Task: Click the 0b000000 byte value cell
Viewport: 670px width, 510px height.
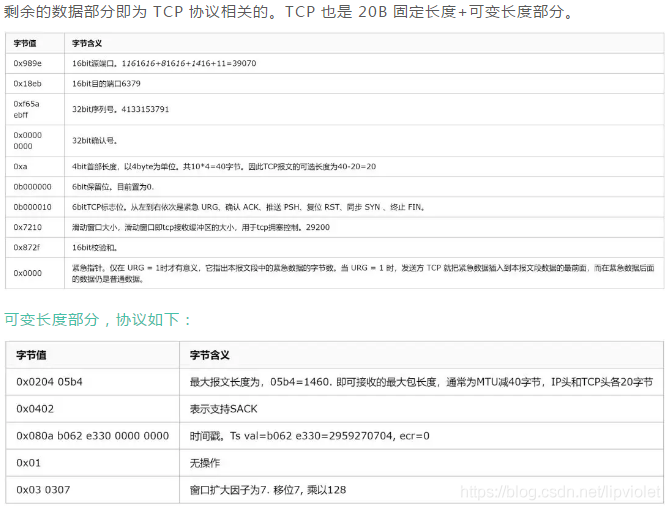Action: pos(35,187)
